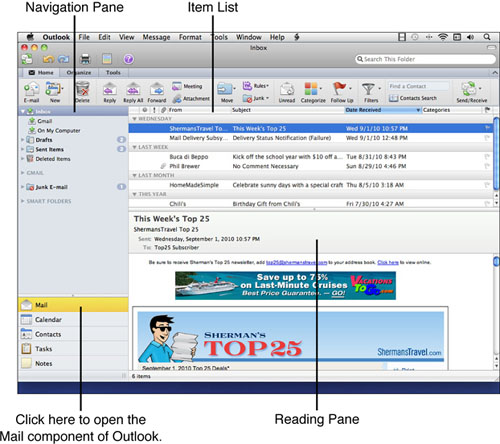The width and height of the screenshot is (500, 444).
Task: Expand the SMART FOLDERS section
Action: 23,201
